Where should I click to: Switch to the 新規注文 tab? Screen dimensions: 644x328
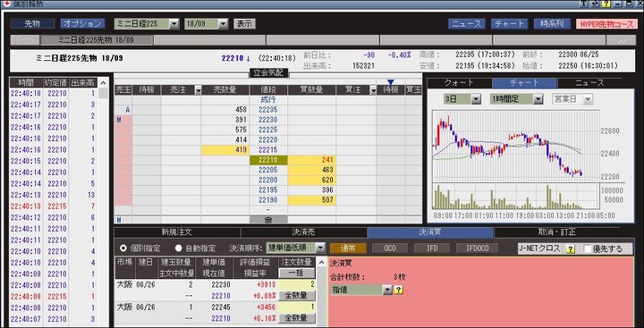176,232
